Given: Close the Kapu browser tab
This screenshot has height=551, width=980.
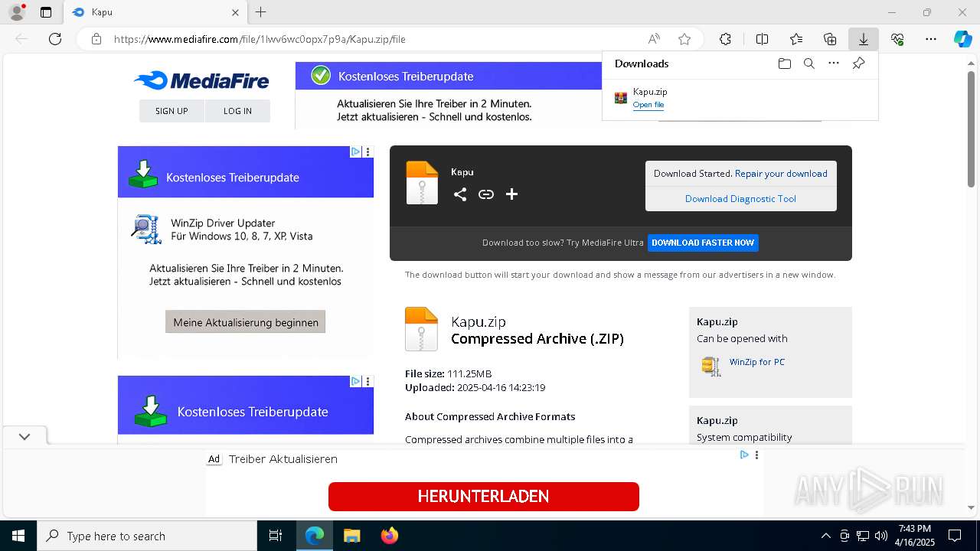Looking at the screenshot, I should coord(235,12).
